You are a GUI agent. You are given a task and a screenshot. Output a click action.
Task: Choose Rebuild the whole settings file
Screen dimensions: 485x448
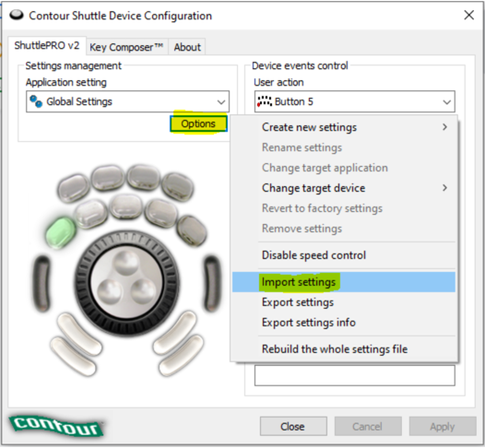click(344, 349)
